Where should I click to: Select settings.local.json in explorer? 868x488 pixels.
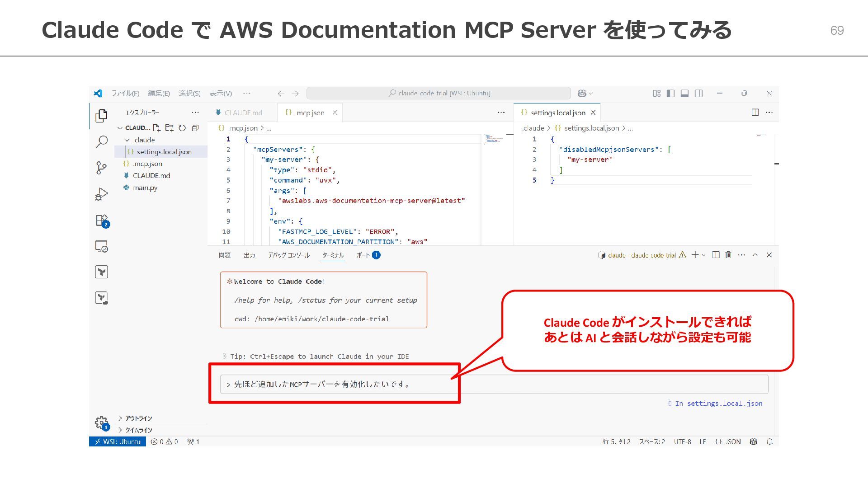click(161, 152)
